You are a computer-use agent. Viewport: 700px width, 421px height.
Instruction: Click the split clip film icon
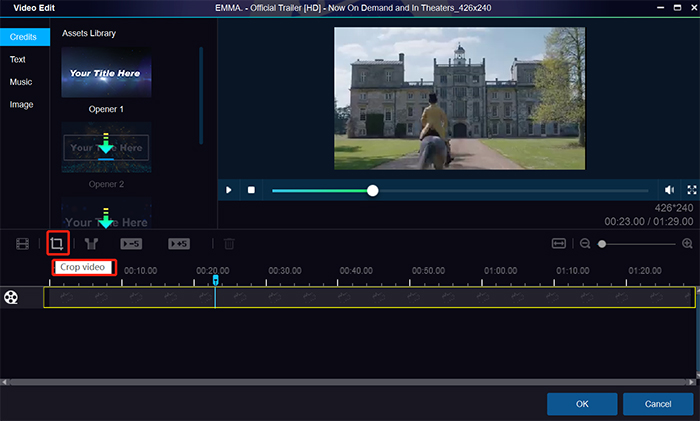pos(22,243)
